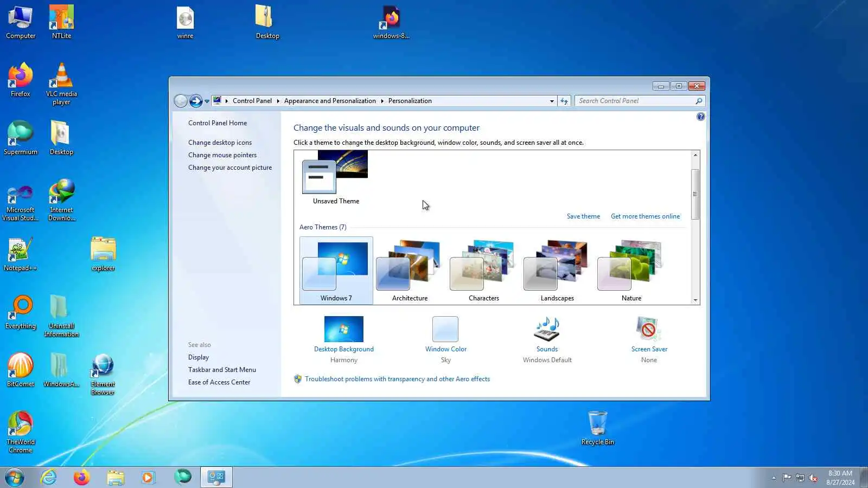The image size is (868, 488).
Task: Click the theme list scrollbar thumb
Action: (x=695, y=194)
